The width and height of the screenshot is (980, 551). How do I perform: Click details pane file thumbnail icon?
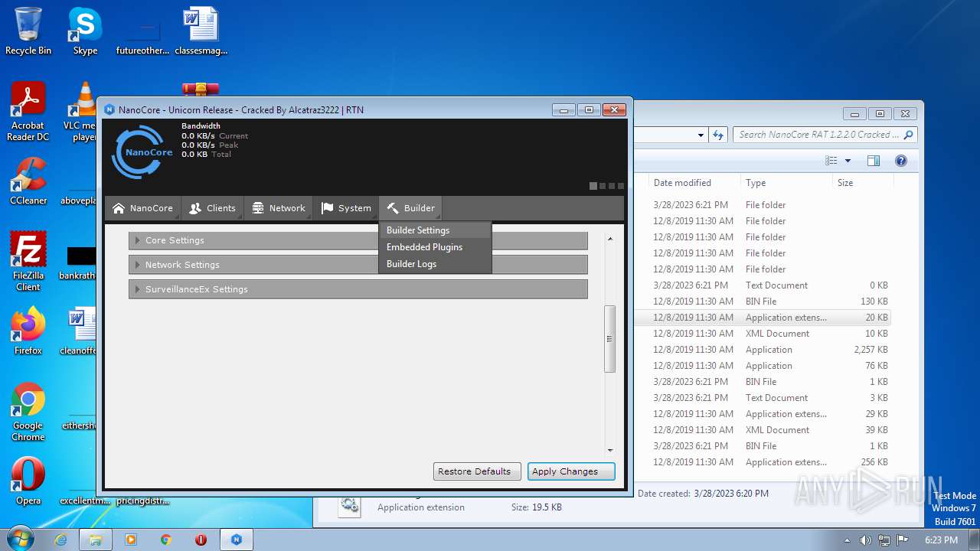coord(350,506)
